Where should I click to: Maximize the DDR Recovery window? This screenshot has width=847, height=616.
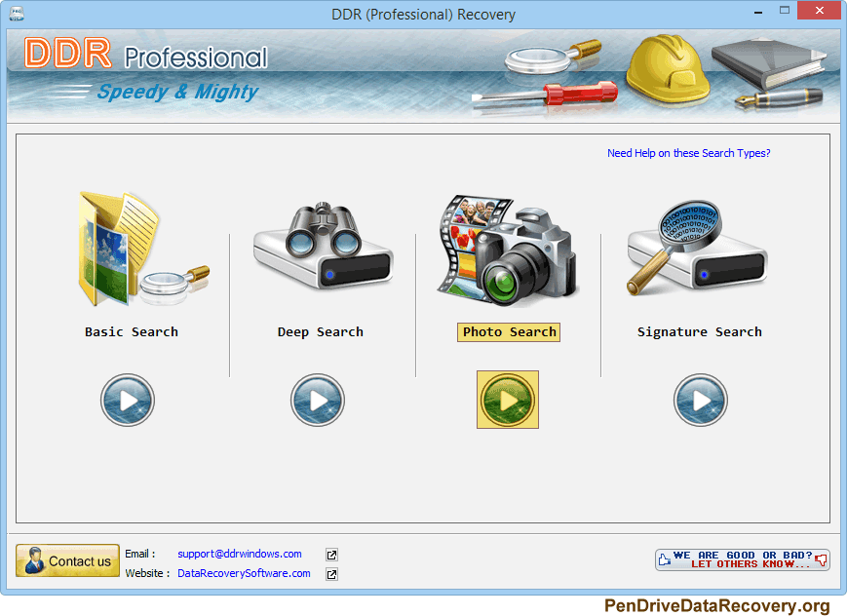coord(785,11)
